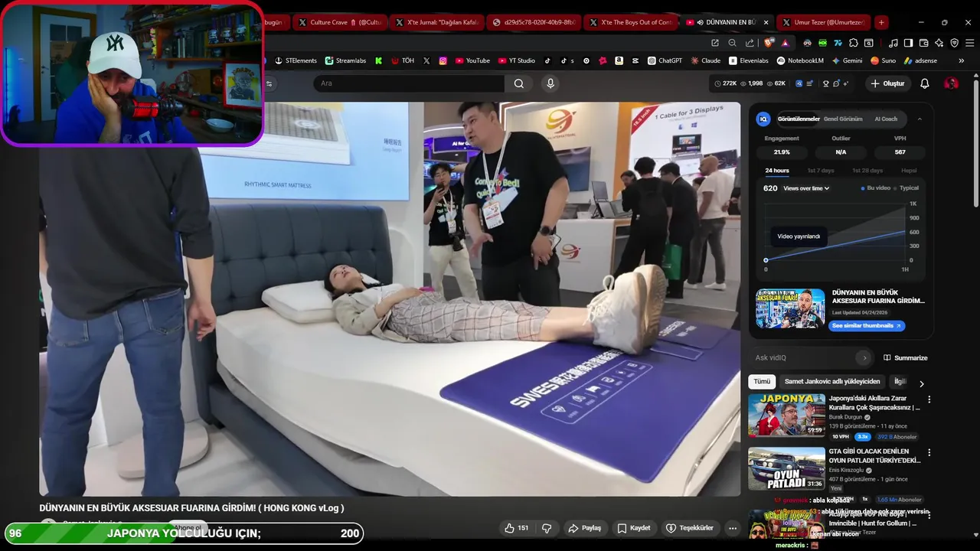The image size is (980, 551).
Task: Open options menu for Japonya'daki video
Action: click(x=929, y=399)
